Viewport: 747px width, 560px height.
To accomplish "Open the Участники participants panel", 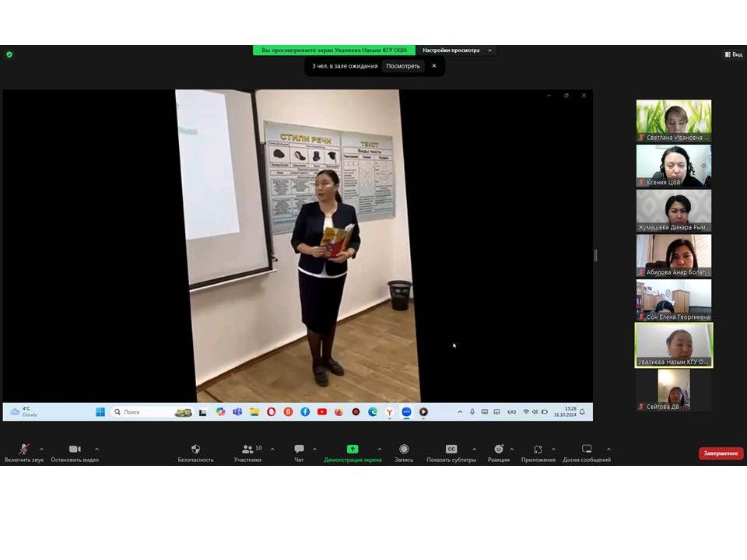I will click(x=247, y=450).
